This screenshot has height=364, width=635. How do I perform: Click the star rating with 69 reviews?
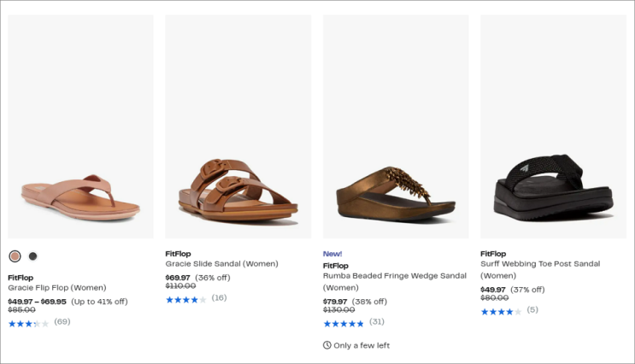(28, 323)
